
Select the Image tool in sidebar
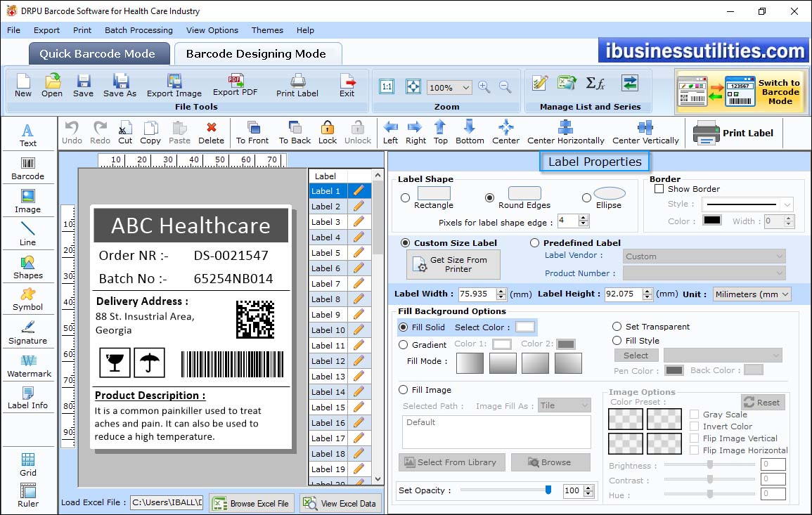tap(28, 202)
